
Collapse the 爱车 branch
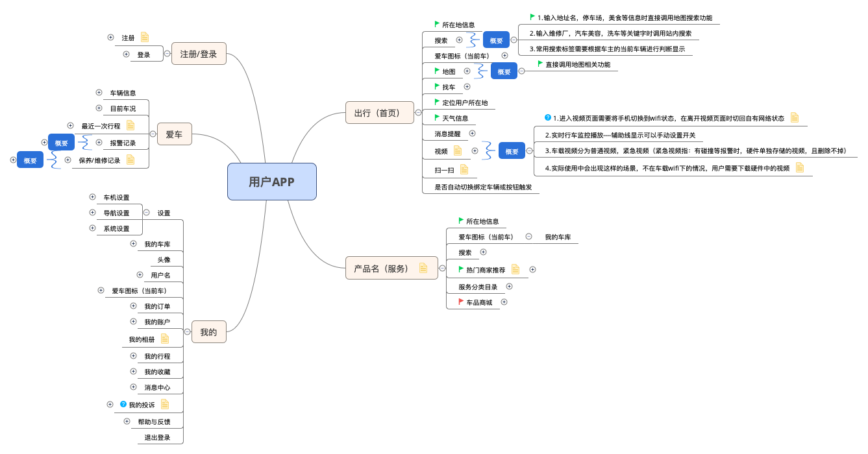(153, 134)
